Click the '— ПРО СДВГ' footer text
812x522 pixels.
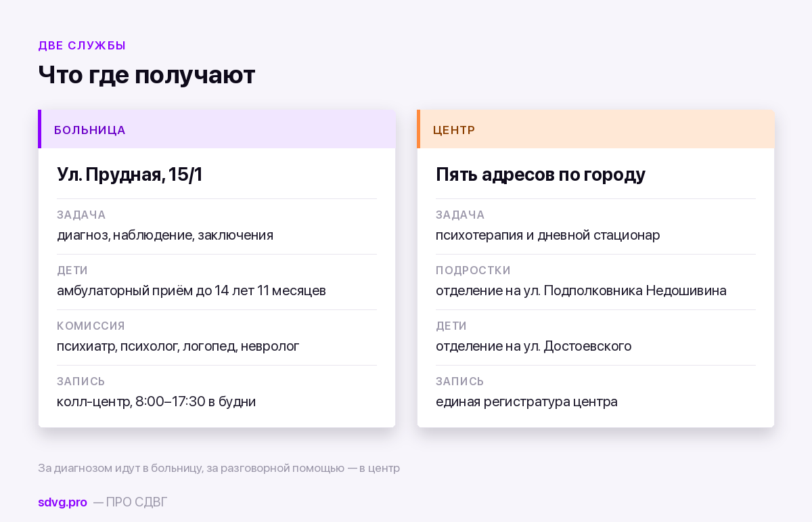130,502
